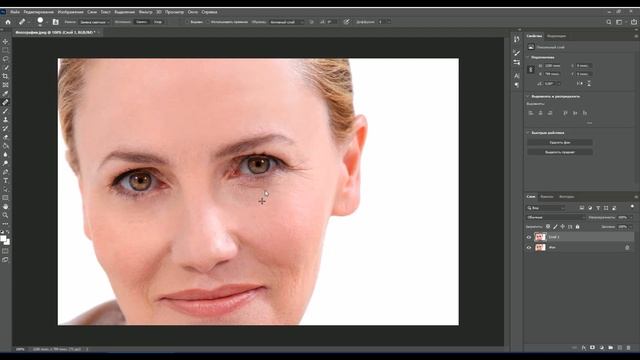Click the foreground color swatch
Screen dimensions: 640x360
pyautogui.click(x=3, y=239)
